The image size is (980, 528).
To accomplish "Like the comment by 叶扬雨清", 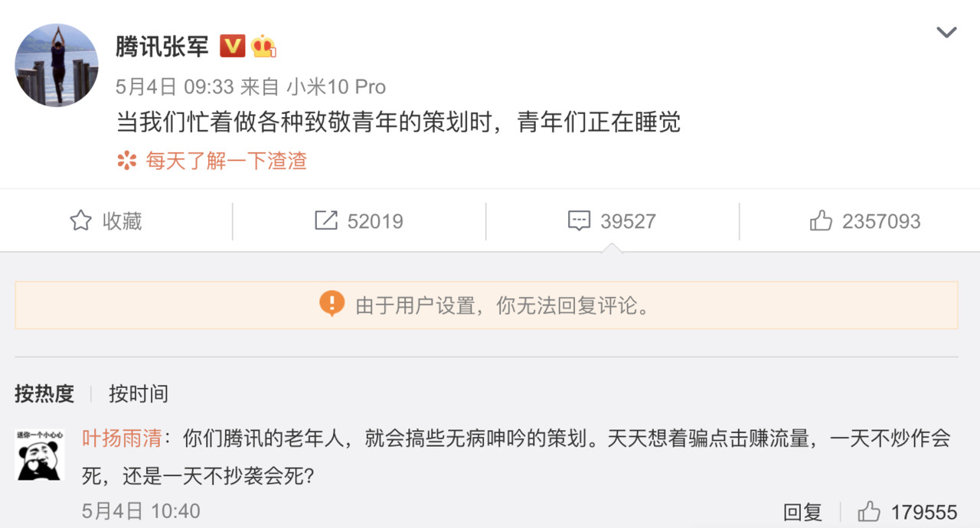I will [869, 511].
